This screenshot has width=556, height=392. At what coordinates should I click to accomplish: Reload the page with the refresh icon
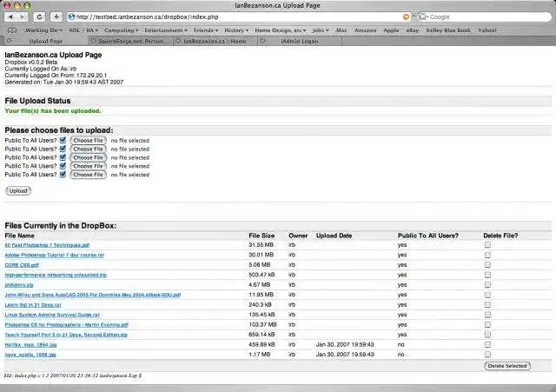pyautogui.click(x=39, y=17)
